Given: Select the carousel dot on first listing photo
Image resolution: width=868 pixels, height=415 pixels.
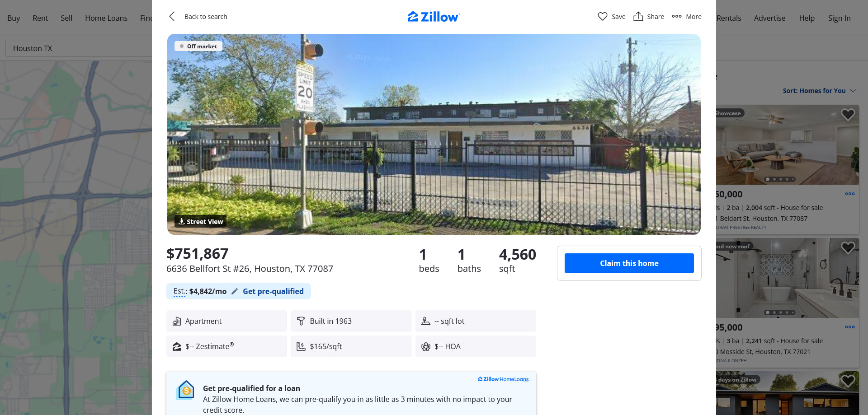Looking at the screenshot, I should pyautogui.click(x=768, y=179).
